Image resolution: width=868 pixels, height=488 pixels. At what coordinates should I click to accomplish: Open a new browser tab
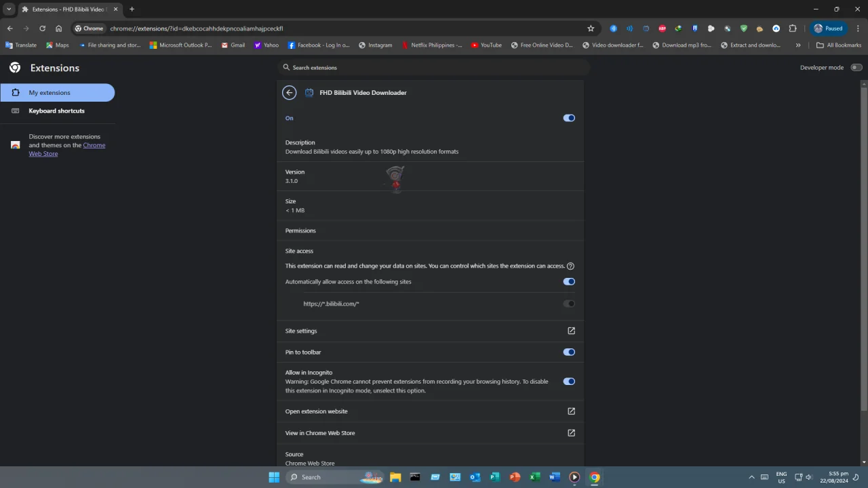tap(132, 9)
